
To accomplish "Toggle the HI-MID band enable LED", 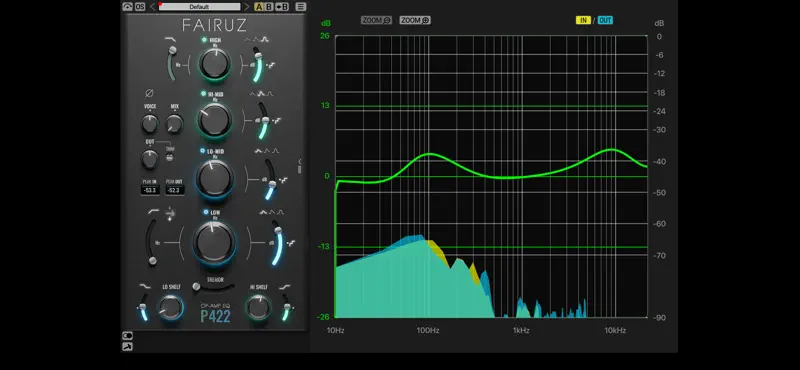I will pos(204,94).
